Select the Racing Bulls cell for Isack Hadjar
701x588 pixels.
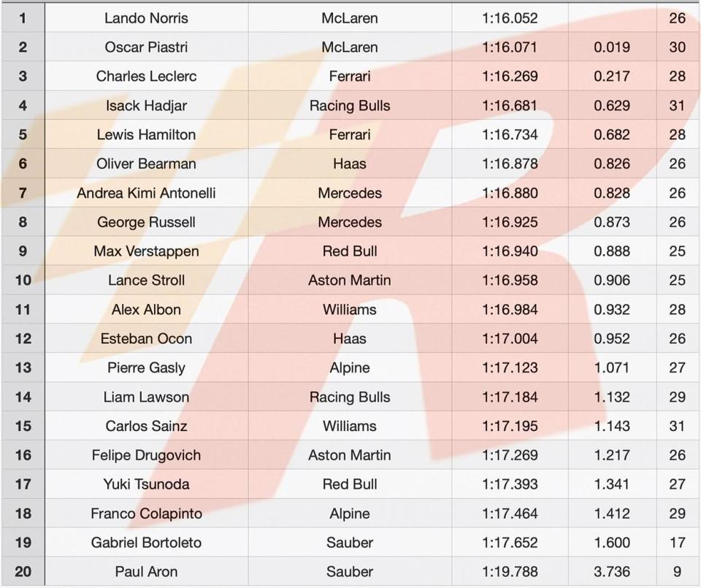pyautogui.click(x=350, y=105)
